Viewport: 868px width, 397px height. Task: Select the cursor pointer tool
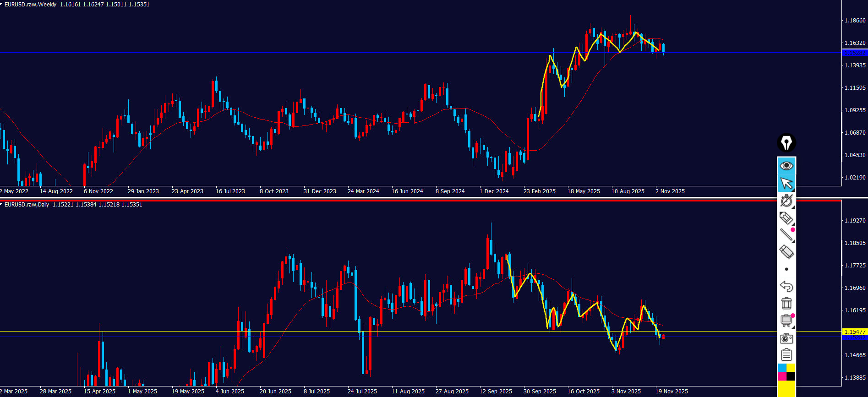pos(786,183)
